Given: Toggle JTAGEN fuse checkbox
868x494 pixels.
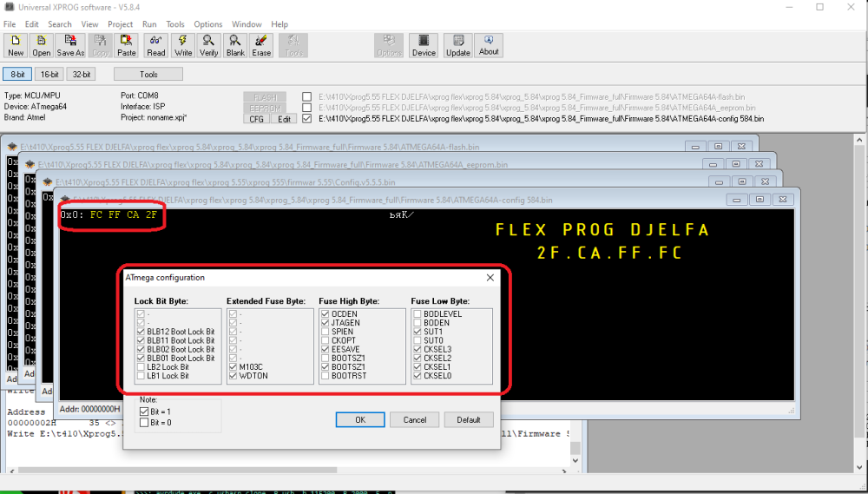Looking at the screenshot, I should 325,323.
